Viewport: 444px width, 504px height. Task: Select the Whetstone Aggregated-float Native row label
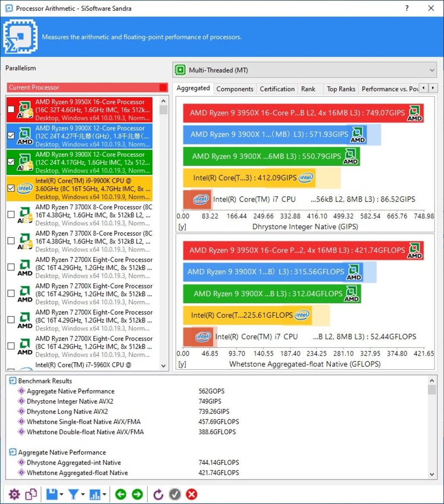(78, 473)
